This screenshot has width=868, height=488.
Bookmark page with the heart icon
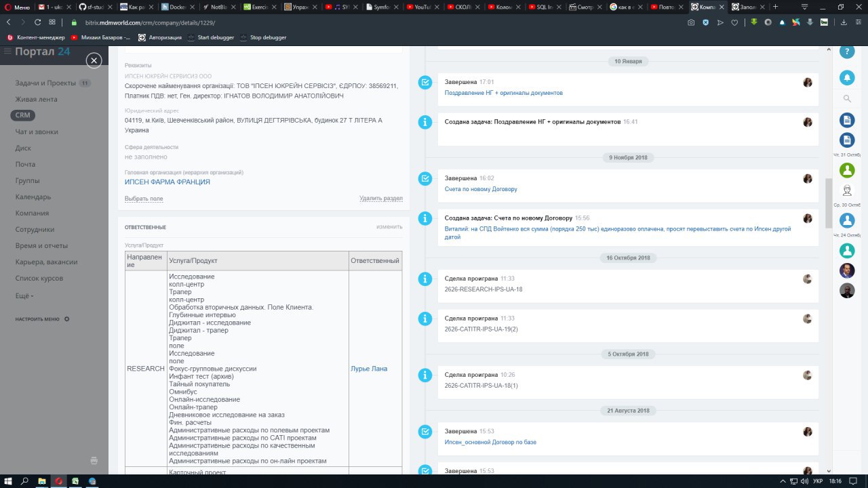(734, 22)
